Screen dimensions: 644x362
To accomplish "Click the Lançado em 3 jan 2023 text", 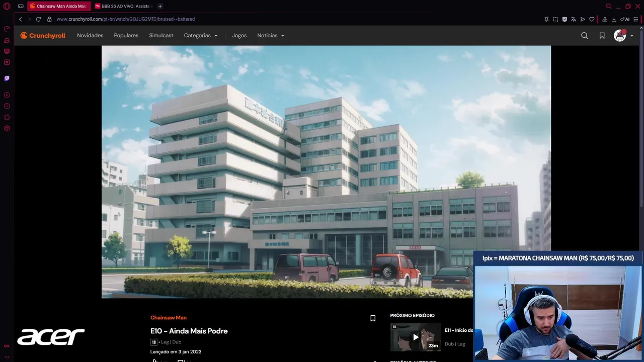I will [176, 352].
